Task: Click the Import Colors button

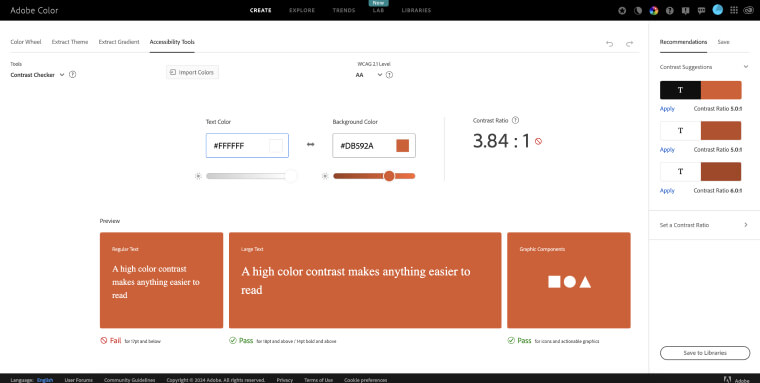Action: pyautogui.click(x=192, y=72)
